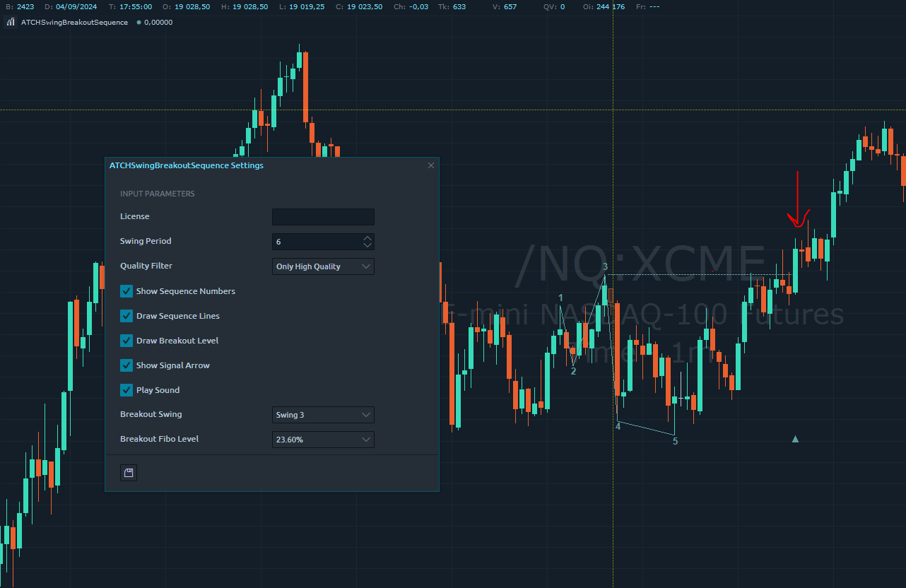
Task: Click the open price 19 028,50 after O:
Action: 192,6
